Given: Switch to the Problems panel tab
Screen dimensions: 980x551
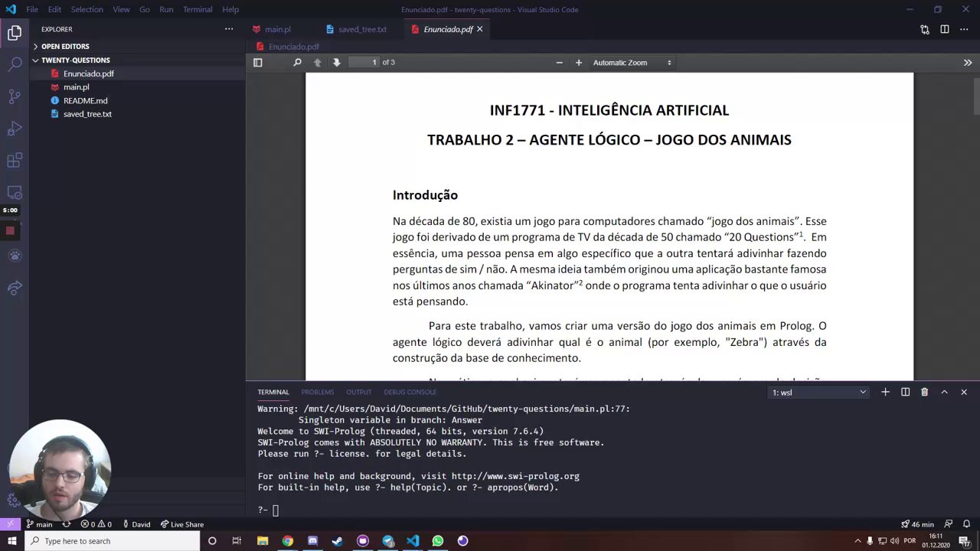Looking at the screenshot, I should [317, 393].
